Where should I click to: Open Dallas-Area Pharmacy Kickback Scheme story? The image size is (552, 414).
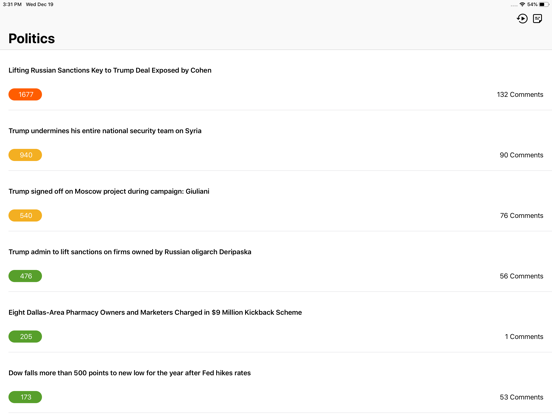pos(155,313)
